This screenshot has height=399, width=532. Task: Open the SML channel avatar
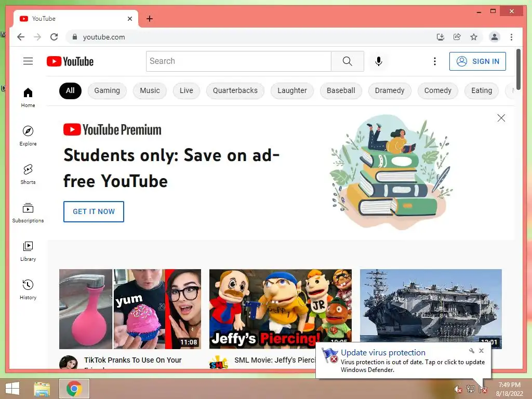[219, 362]
